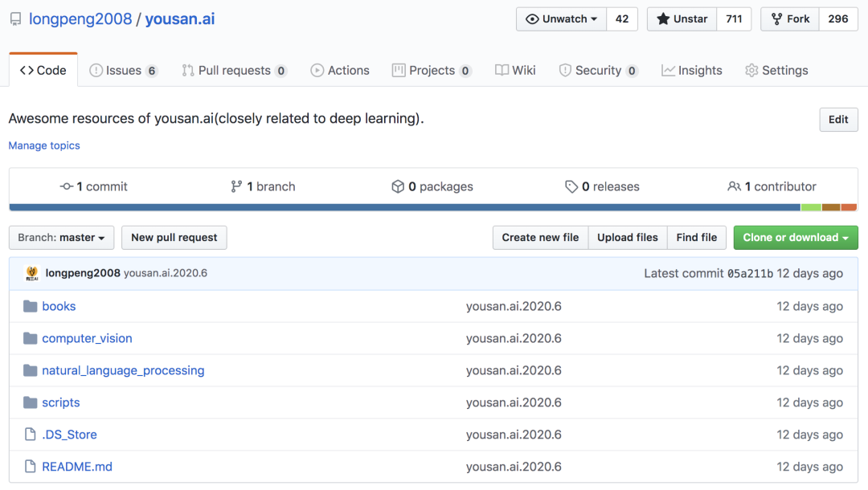
Task: Click the Fork button
Action: click(x=790, y=18)
